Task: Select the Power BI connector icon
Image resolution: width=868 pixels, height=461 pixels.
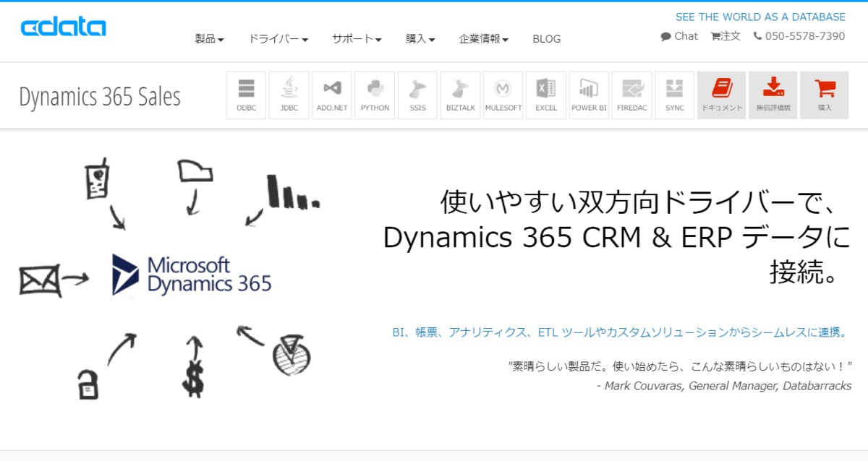Action: pos(589,95)
